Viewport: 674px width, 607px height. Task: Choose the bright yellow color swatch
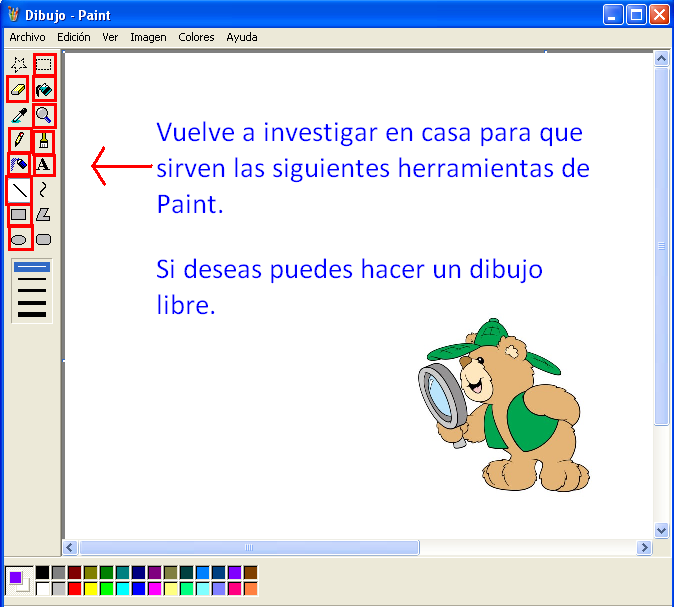coord(91,589)
